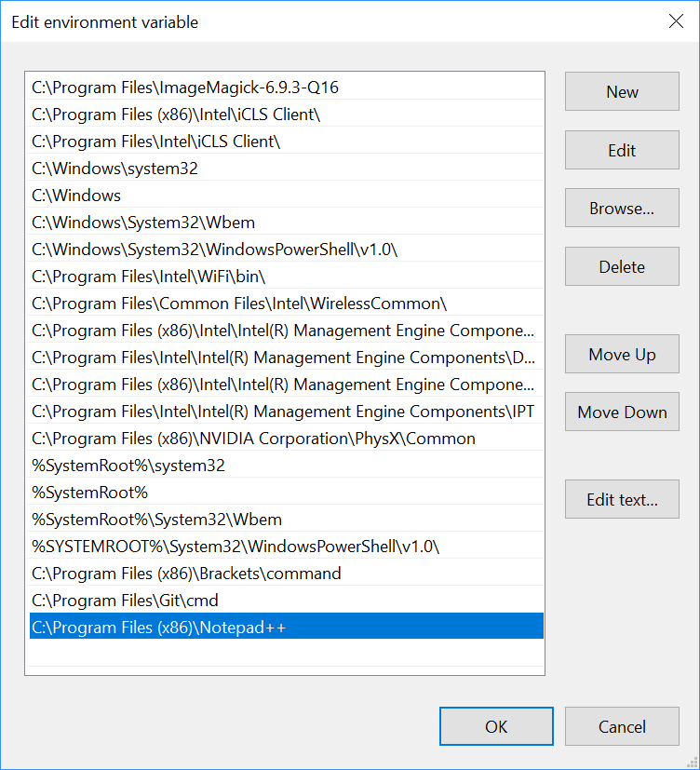
Task: Select the C:\Windows entry
Action: (x=287, y=196)
